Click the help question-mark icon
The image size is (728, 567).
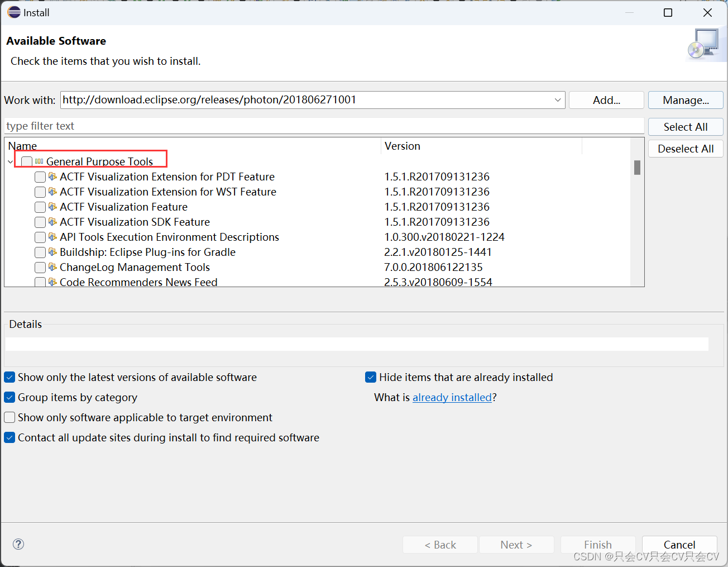point(18,544)
